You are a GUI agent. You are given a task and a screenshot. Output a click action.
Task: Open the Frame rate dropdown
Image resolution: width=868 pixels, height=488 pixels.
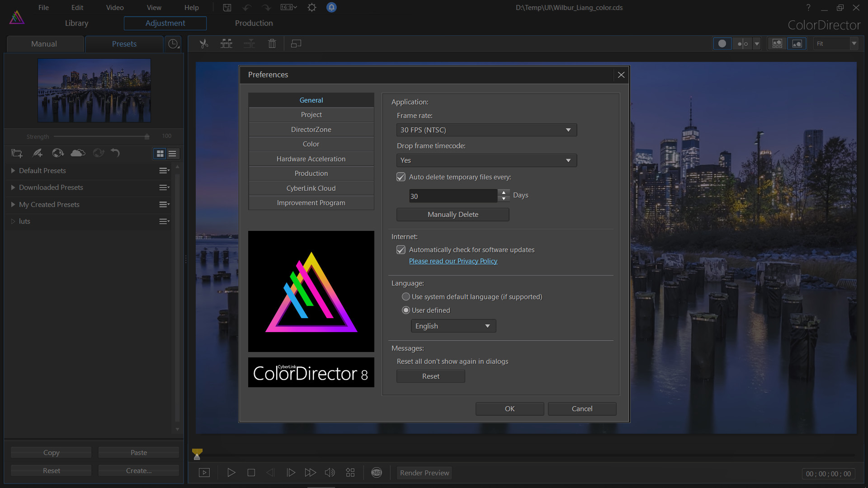tap(486, 130)
